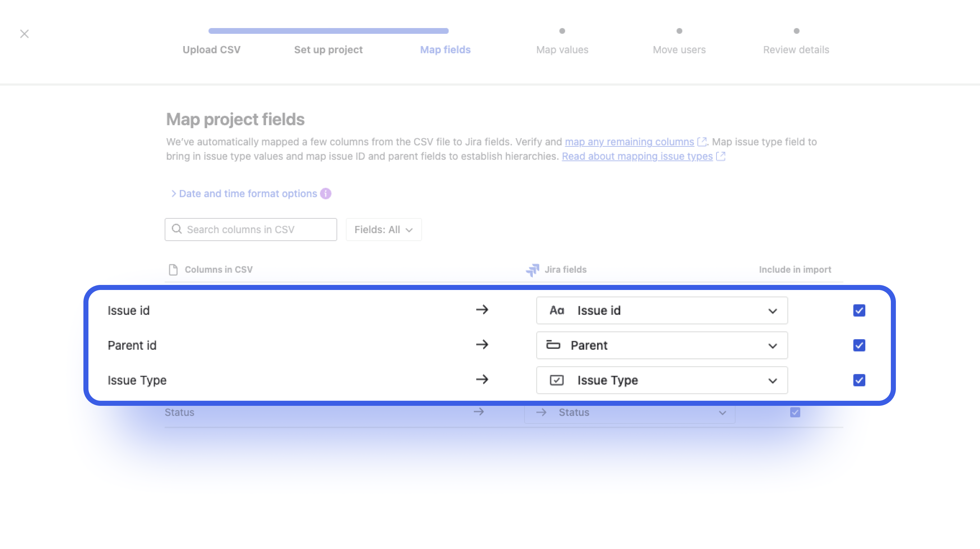Go to the Upload CSV step
980x549 pixels.
pos(211,50)
